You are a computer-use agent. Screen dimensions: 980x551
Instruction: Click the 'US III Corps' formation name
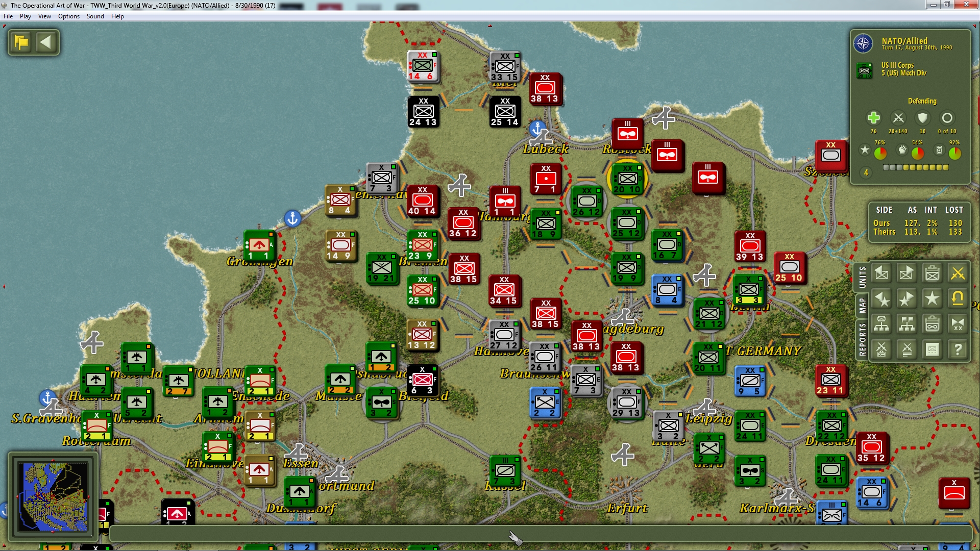[897, 65]
